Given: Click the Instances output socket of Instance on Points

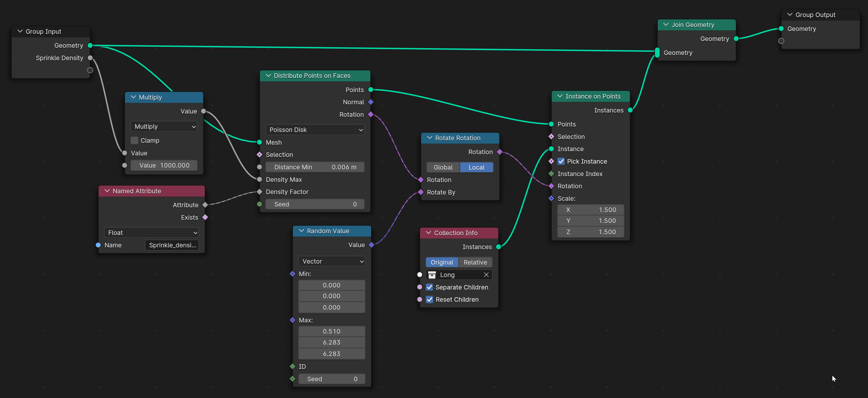Looking at the screenshot, I should click(x=630, y=110).
